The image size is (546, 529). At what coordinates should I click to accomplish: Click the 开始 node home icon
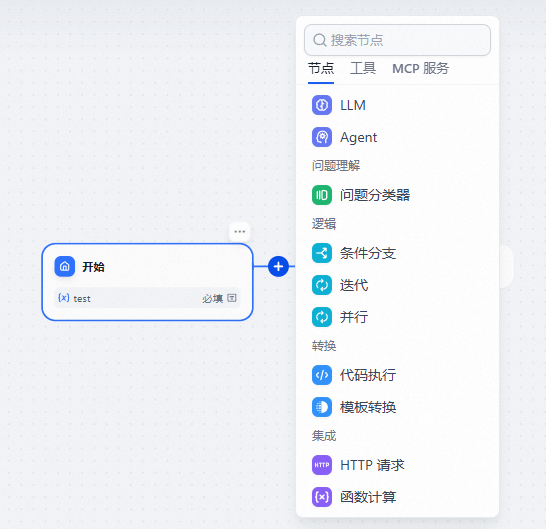point(65,267)
